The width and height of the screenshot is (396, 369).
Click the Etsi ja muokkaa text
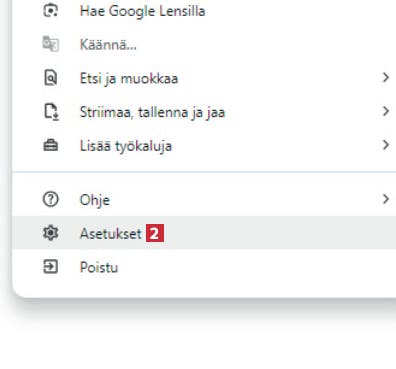pos(129,79)
